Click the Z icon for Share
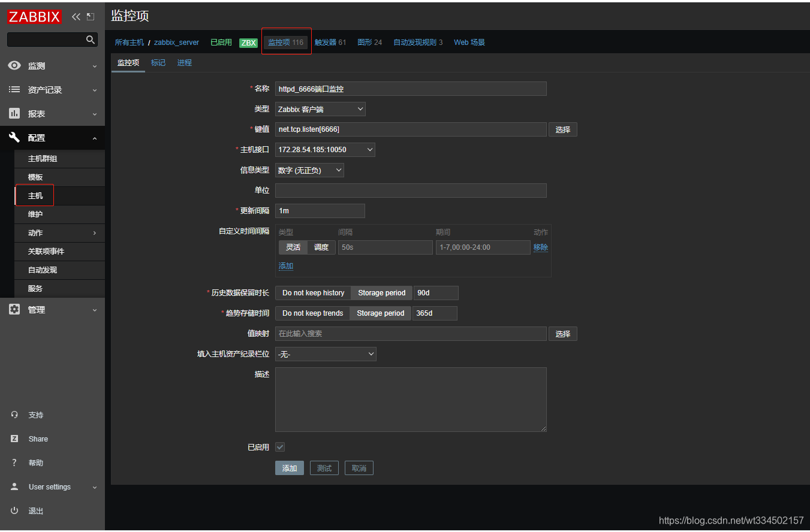The image size is (810, 532). (14, 439)
